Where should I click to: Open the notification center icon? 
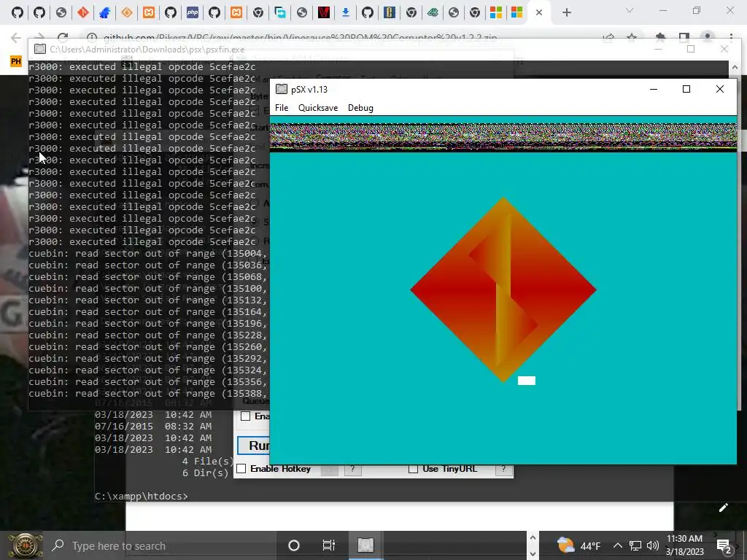(723, 545)
